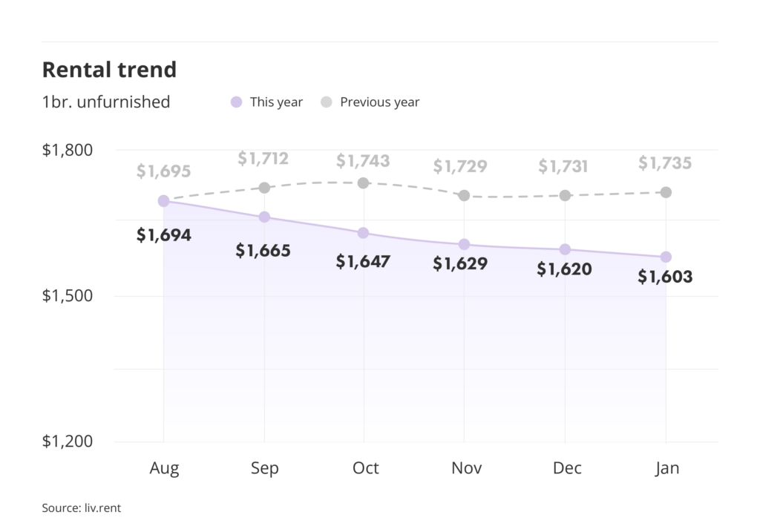760x532 pixels.
Task: Select the Nov previous-year gray data point
Action: click(x=464, y=195)
